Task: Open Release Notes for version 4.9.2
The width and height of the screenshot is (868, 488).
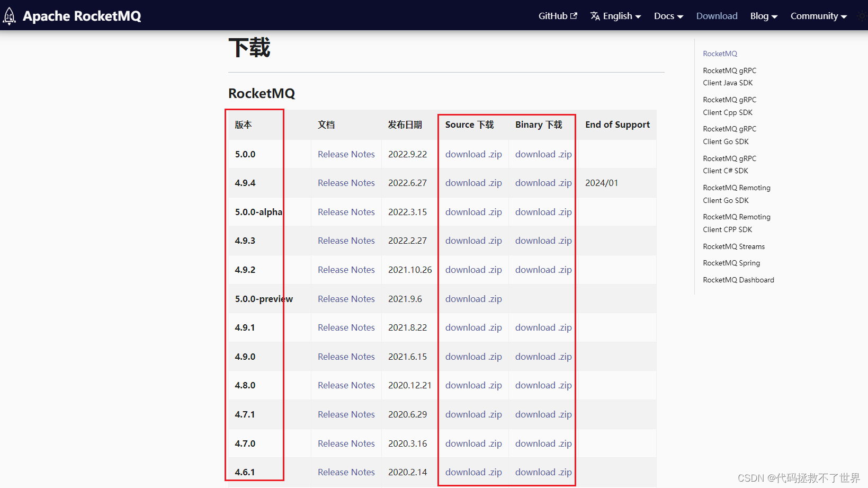Action: pyautogui.click(x=346, y=270)
